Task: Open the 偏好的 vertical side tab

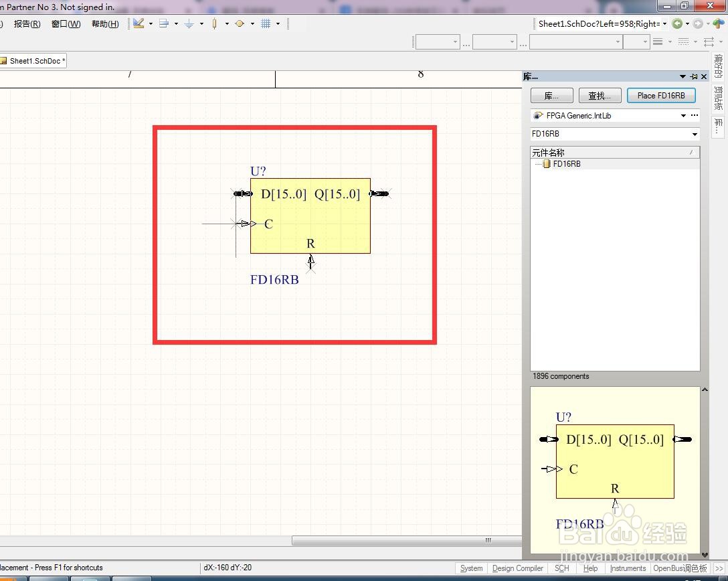Action: pos(718,66)
